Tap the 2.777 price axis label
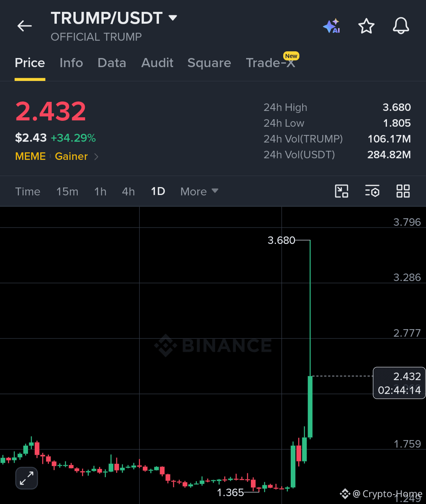This screenshot has height=504, width=426. point(407,333)
